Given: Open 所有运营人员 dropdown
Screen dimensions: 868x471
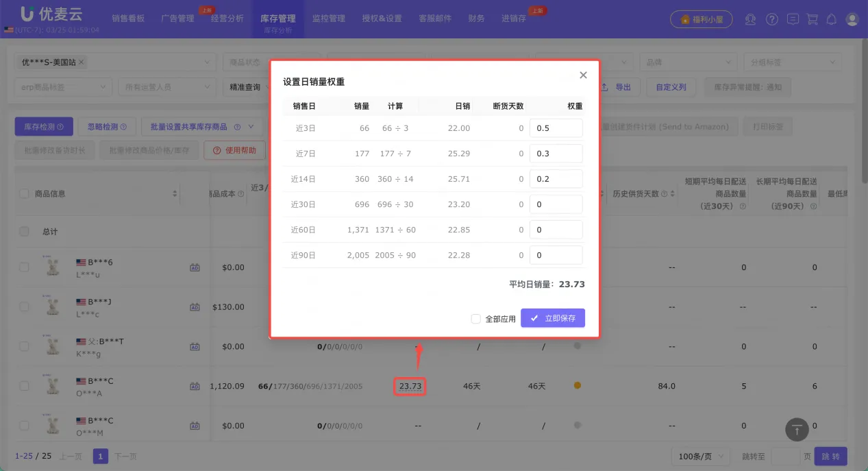Looking at the screenshot, I should (166, 87).
